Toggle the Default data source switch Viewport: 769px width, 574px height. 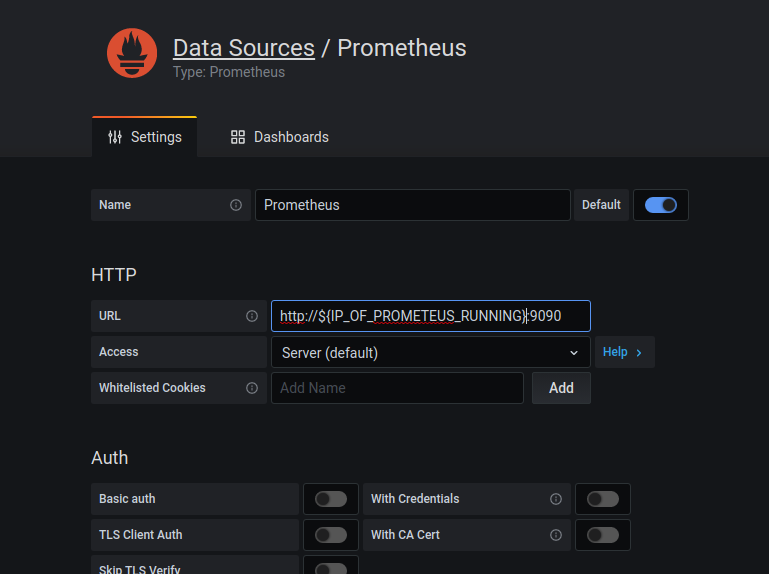661,205
